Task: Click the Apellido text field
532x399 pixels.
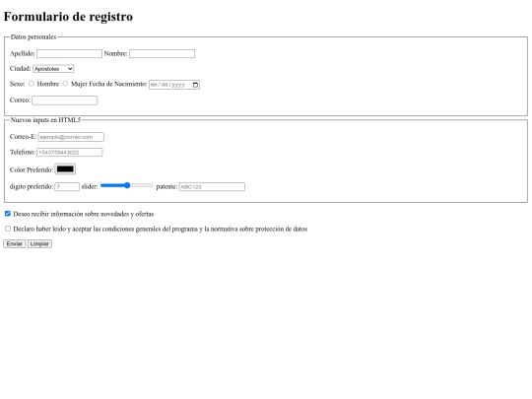Action: 69,53
